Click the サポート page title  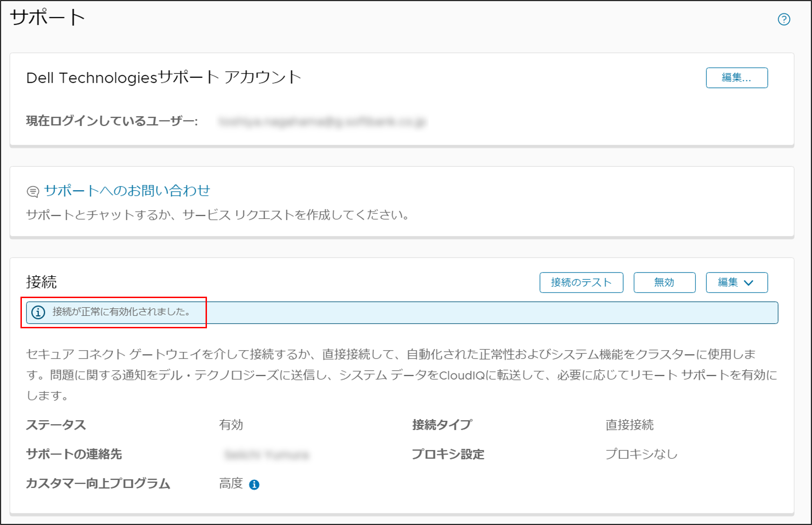pyautogui.click(x=47, y=18)
